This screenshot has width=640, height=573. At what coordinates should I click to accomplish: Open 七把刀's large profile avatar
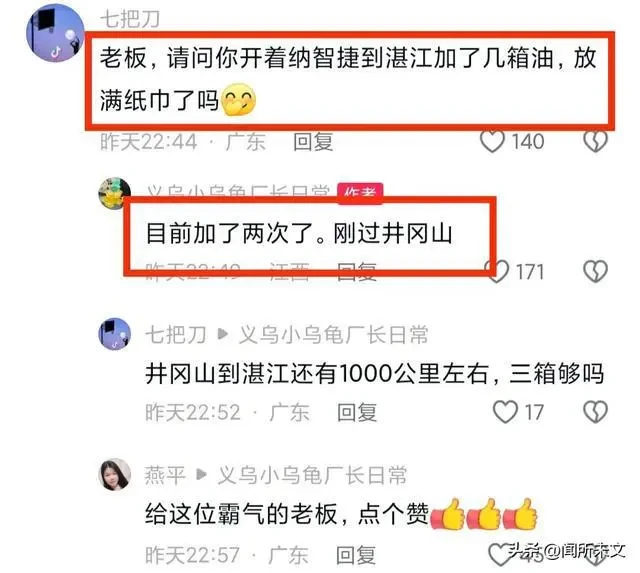coord(55,33)
